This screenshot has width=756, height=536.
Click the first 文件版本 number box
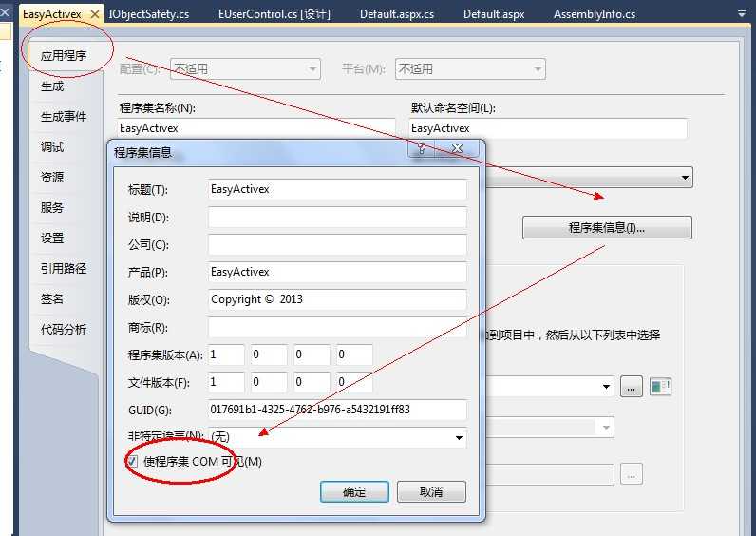227,382
